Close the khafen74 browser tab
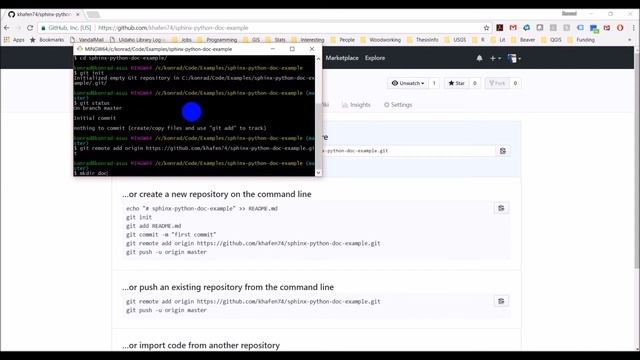 (78, 14)
